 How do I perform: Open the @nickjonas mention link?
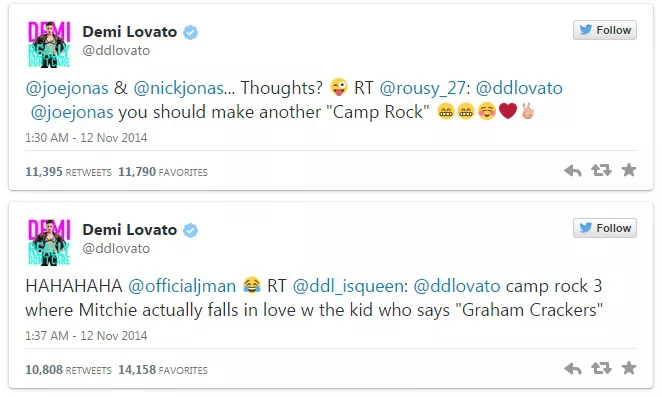pos(179,88)
